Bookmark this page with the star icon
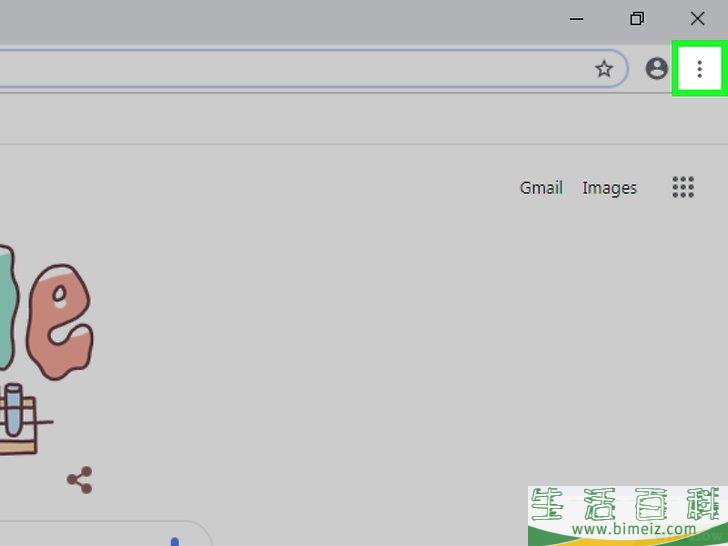Viewport: 728px width, 546px height. tap(604, 69)
